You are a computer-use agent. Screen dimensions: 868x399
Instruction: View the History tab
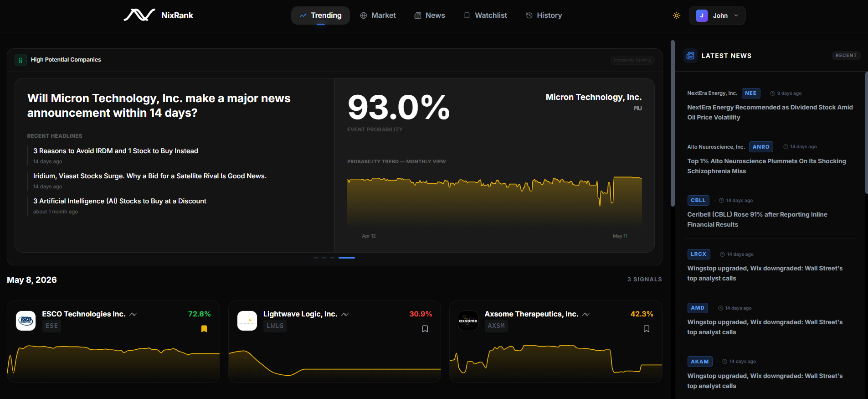point(544,16)
